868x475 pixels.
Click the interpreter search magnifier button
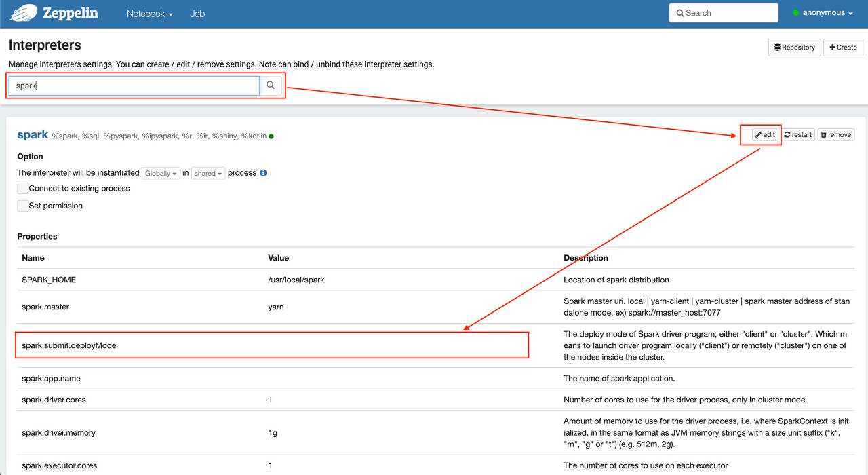pos(271,85)
